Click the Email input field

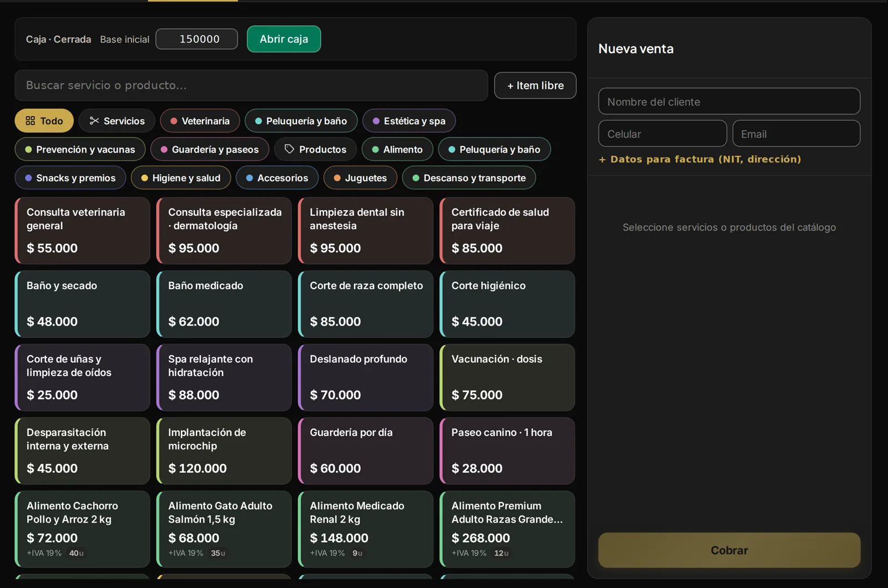pyautogui.click(x=796, y=134)
